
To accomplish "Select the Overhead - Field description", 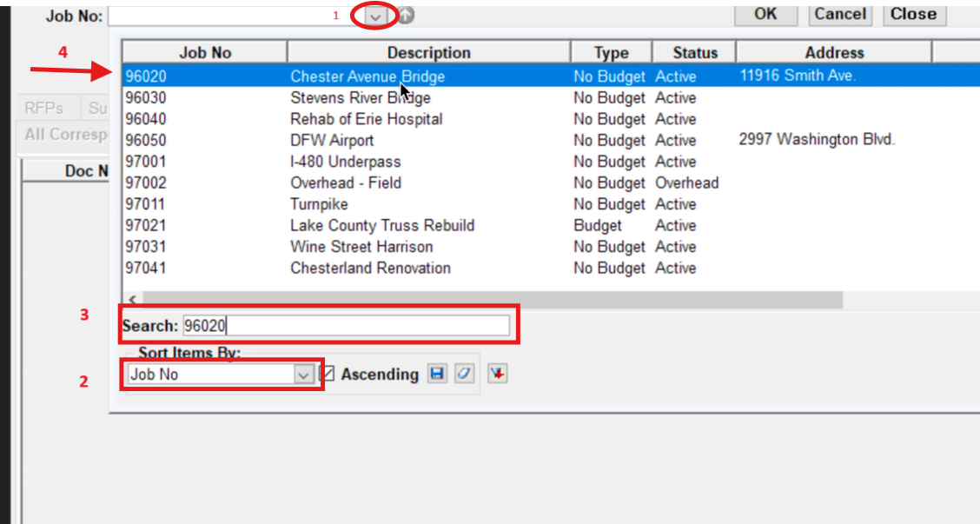I will click(x=346, y=183).
